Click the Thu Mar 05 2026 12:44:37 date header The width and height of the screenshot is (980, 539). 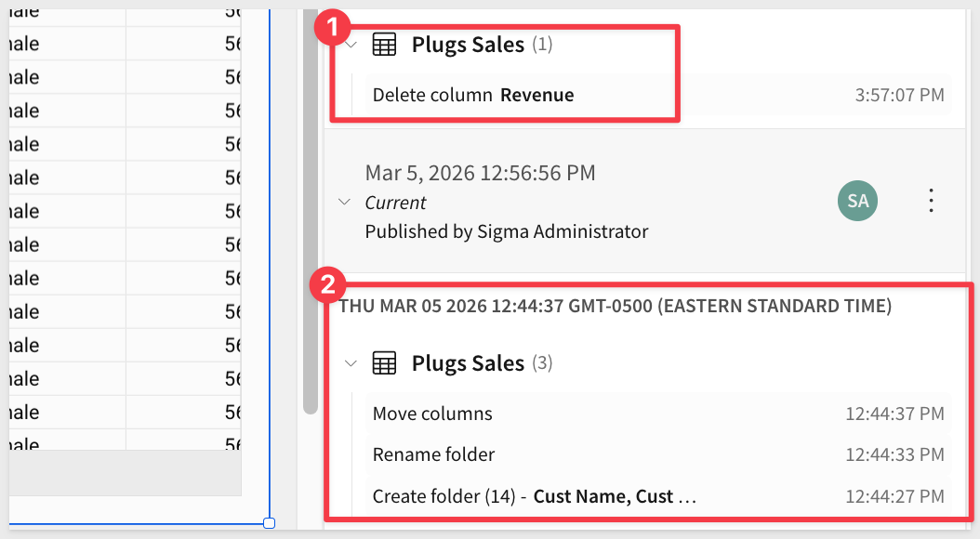(615, 306)
